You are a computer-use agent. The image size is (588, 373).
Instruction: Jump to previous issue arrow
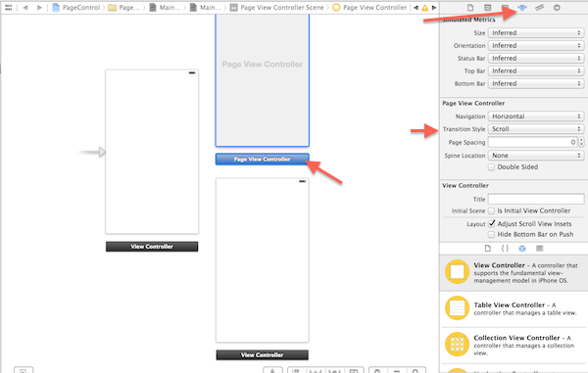pyautogui.click(x=416, y=8)
